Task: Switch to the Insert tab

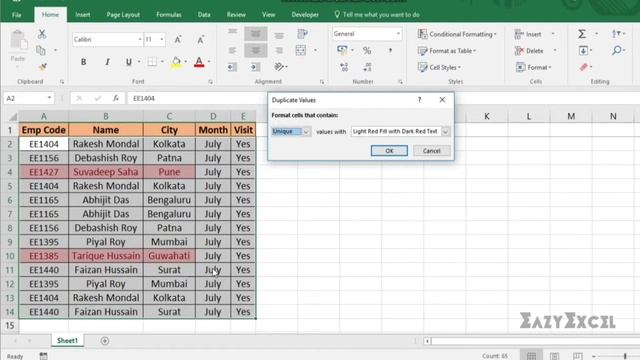Action: [82, 15]
